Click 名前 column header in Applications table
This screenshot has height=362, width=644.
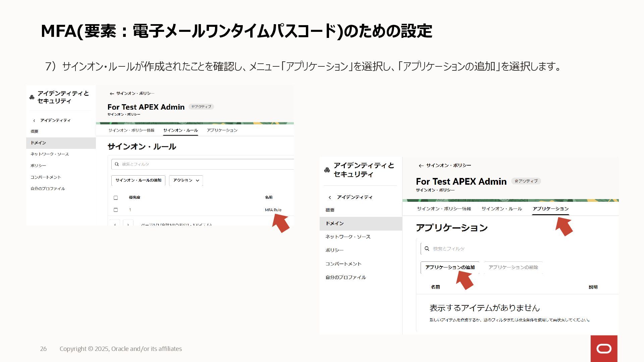pyautogui.click(x=435, y=287)
